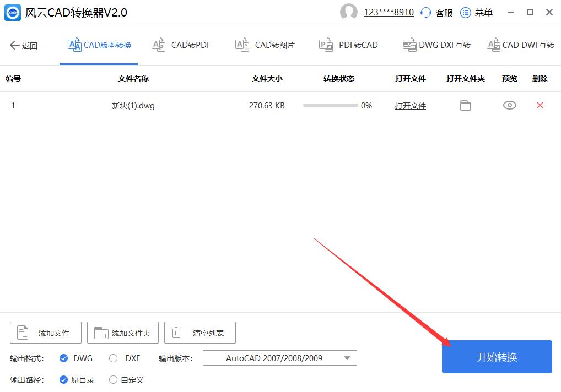This screenshot has height=392, width=561.
Task: Click the trash icon beside 清空列表
Action: (176, 332)
